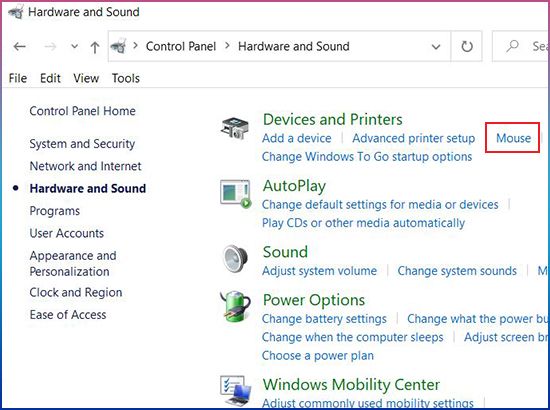Click the Back navigation arrow
Image resolution: width=550 pixels, height=410 pixels.
point(20,46)
